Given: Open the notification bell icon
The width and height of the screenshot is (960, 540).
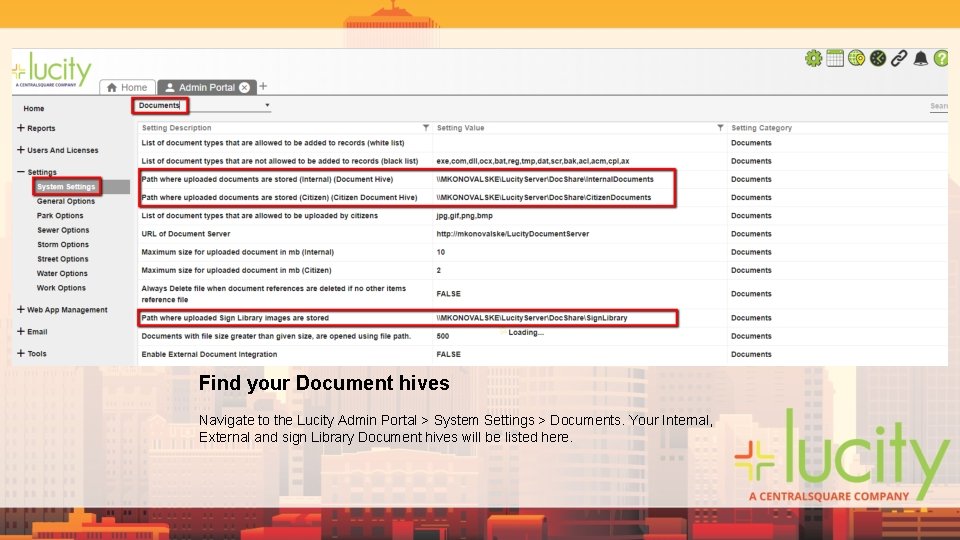Looking at the screenshot, I should (x=920, y=59).
